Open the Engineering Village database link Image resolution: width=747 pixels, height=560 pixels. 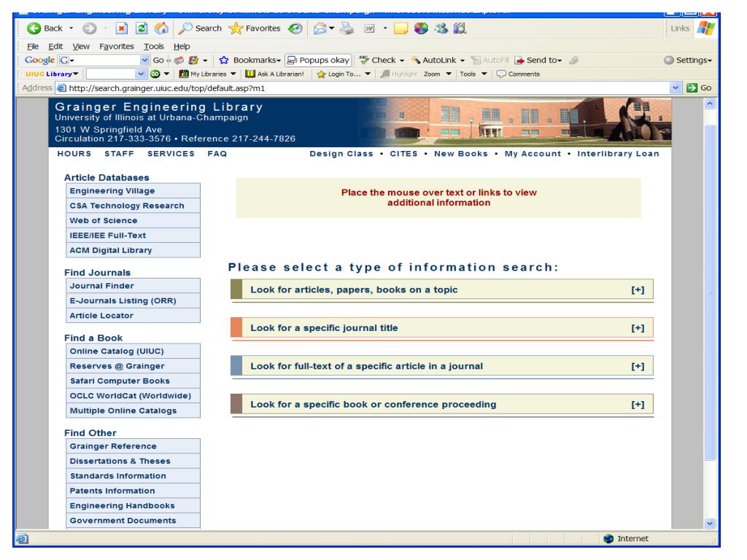[133, 190]
